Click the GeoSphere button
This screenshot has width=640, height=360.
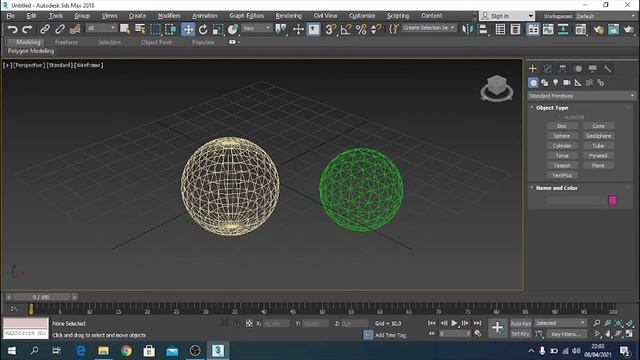598,136
